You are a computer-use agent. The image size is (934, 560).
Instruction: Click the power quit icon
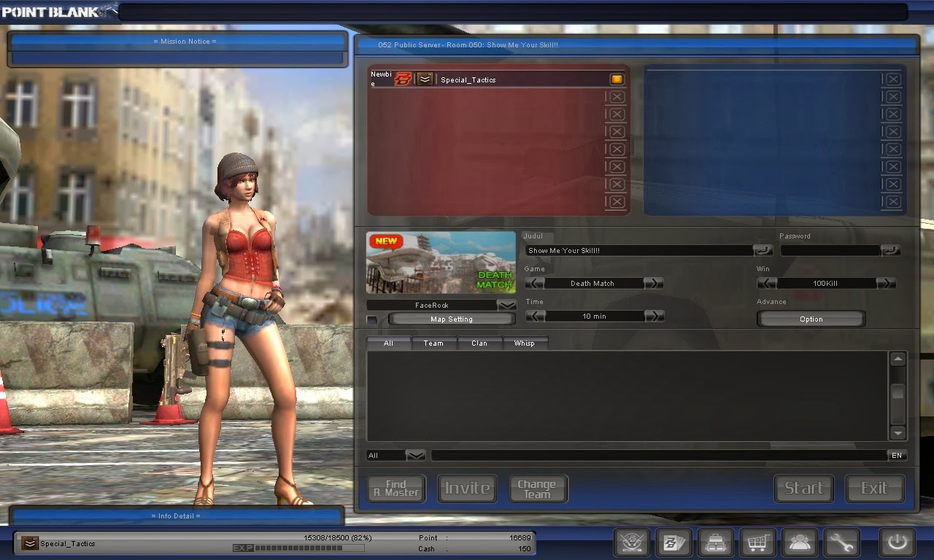(x=897, y=543)
